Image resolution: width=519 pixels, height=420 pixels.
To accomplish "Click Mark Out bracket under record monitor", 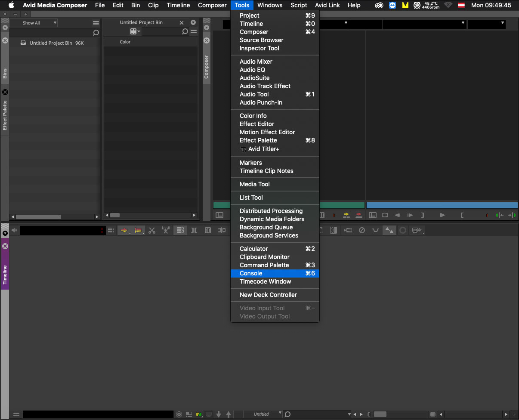I will click(423, 215).
